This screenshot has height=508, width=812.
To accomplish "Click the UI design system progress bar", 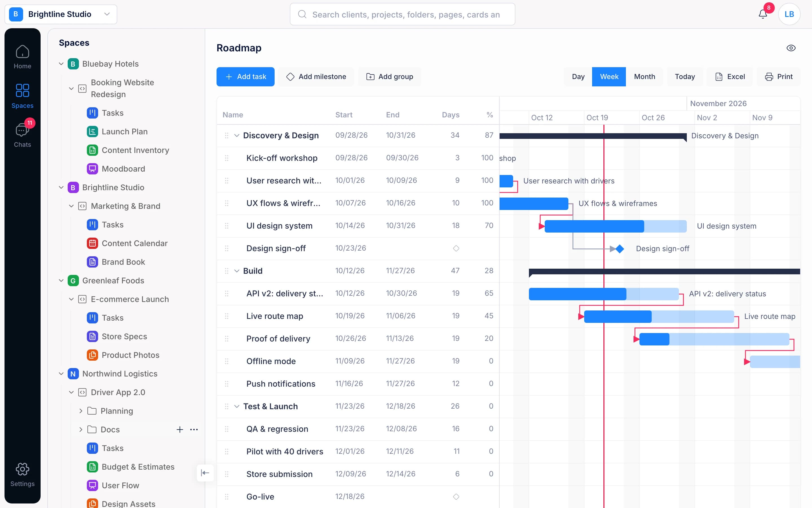I will tap(615, 226).
